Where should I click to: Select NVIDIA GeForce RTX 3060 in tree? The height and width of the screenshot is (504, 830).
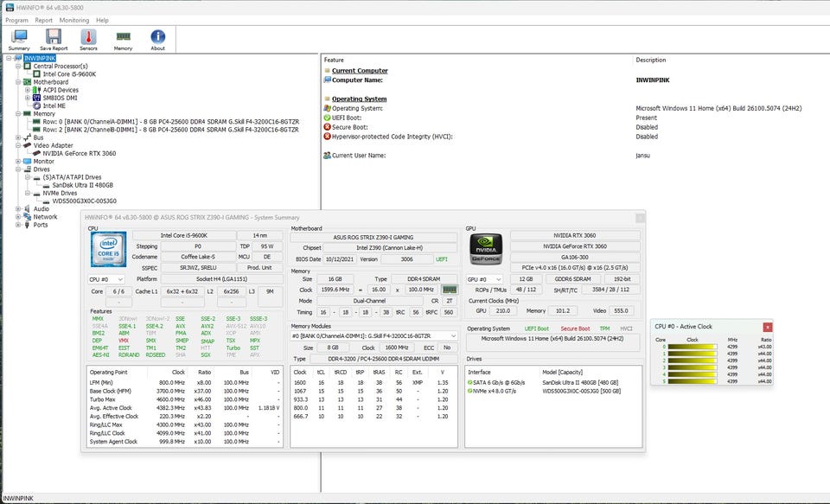(x=79, y=153)
